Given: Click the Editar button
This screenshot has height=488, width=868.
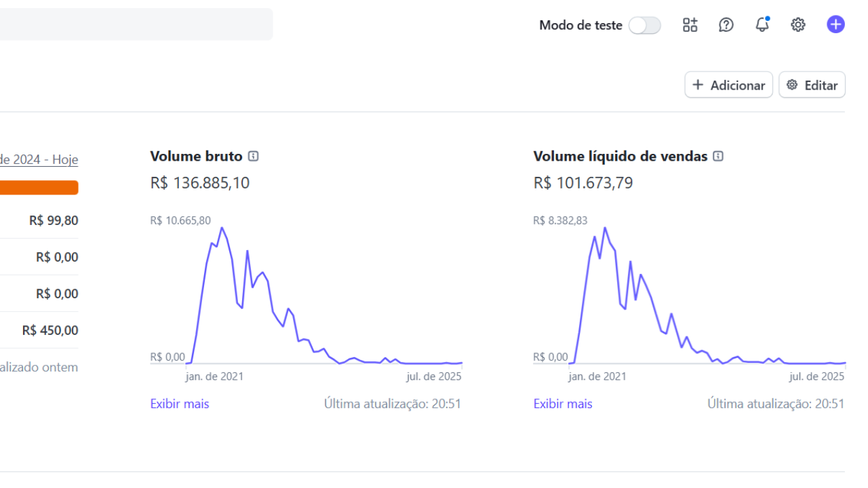Looking at the screenshot, I should 812,85.
